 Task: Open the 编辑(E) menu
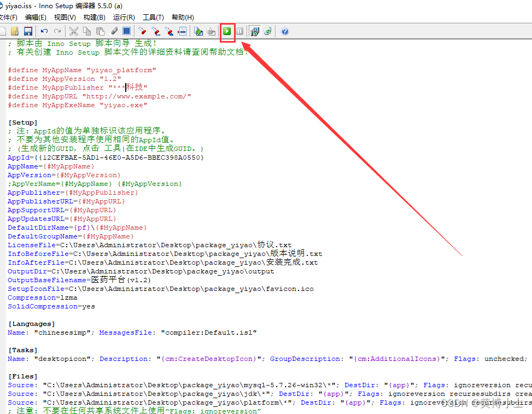tap(36, 18)
